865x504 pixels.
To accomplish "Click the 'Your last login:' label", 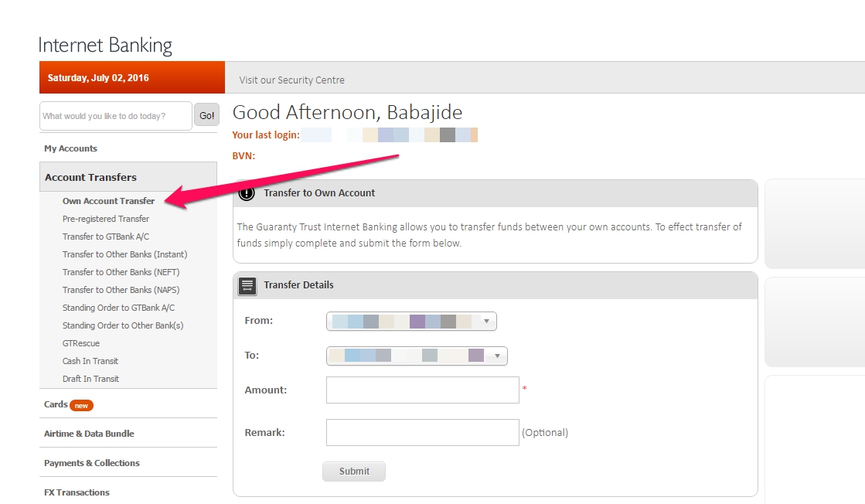I will click(266, 135).
